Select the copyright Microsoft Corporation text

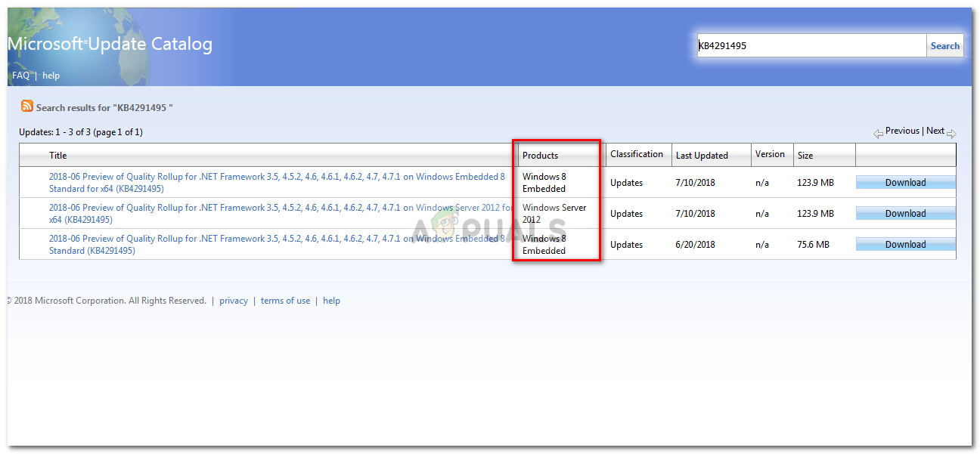click(x=107, y=301)
